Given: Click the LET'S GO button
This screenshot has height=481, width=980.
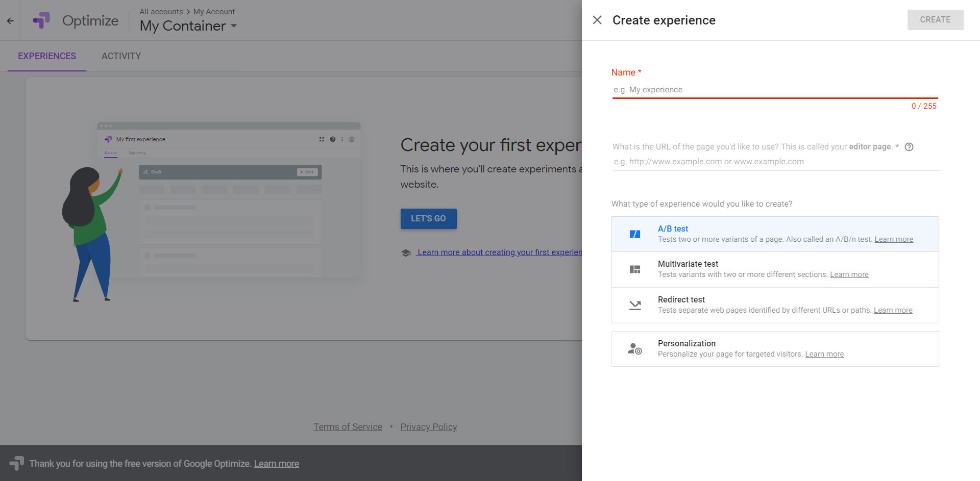Looking at the screenshot, I should point(428,218).
